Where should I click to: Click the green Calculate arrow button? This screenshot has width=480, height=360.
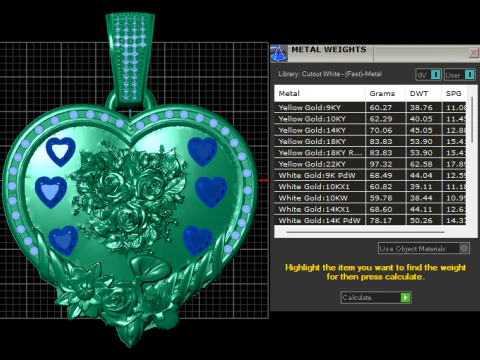pos(405,297)
